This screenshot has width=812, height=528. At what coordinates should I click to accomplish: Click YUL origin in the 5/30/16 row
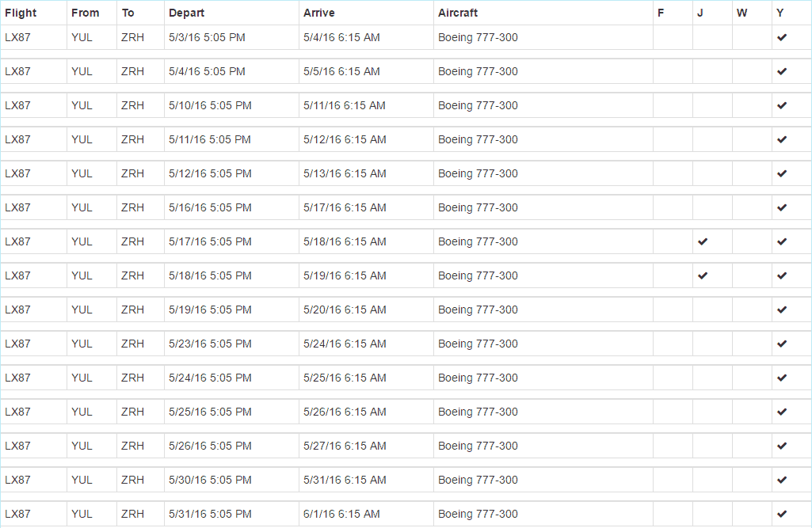coord(82,480)
